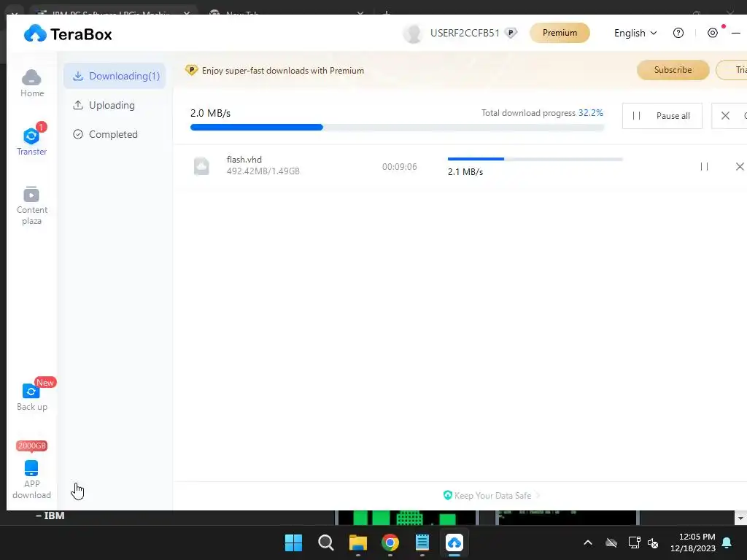747x560 pixels.
Task: Click the flash.vhd progress bar
Action: pos(535,159)
